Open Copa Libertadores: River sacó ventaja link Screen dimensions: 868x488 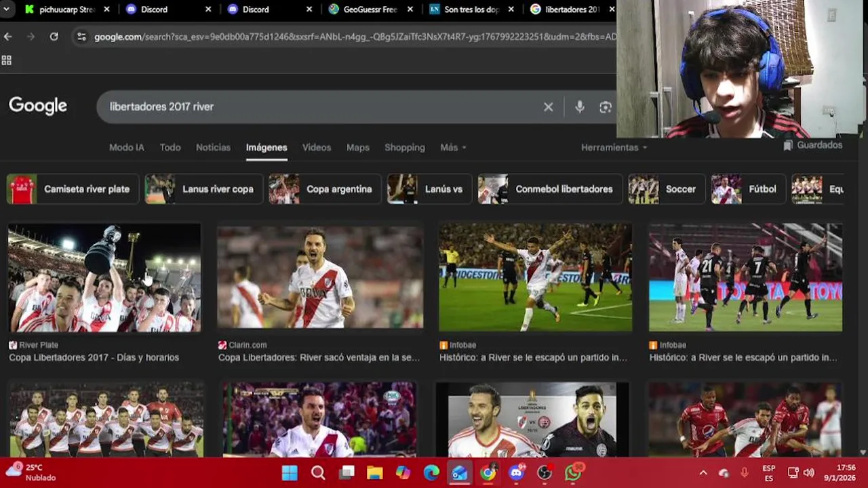(319, 357)
